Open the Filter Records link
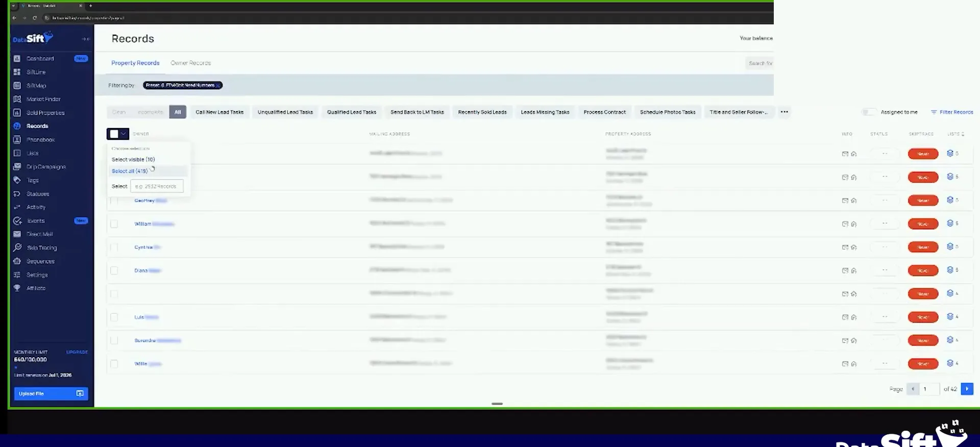 952,112
